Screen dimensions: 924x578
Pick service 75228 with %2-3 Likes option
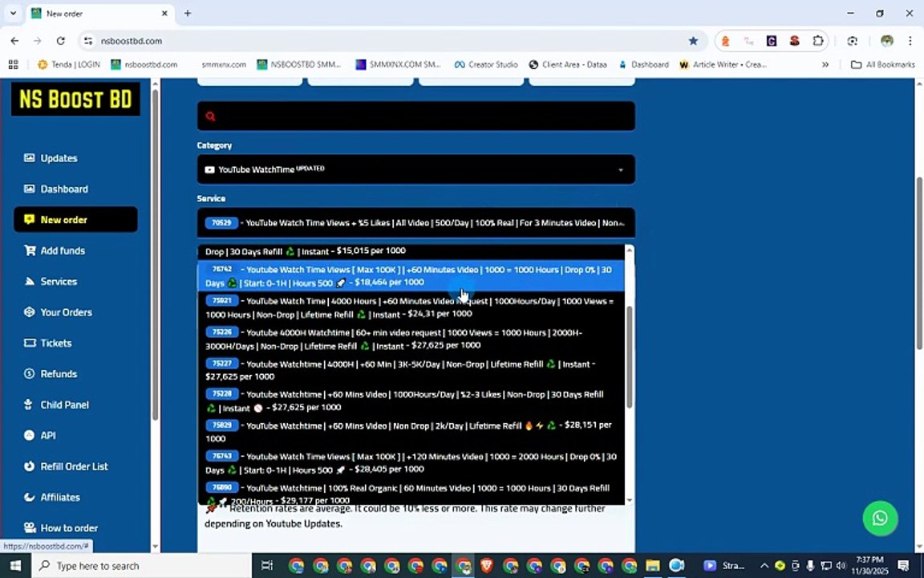(411, 401)
